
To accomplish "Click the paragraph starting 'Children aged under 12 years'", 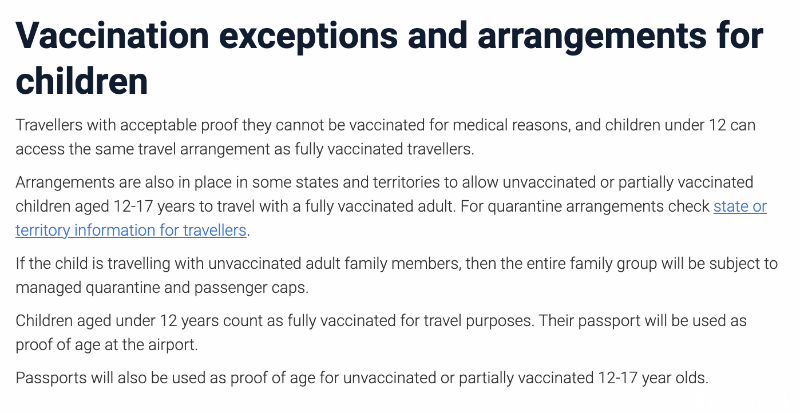I will 381,332.
